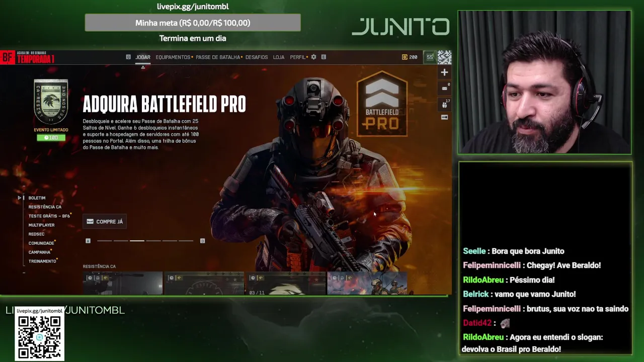Viewport: 644px width, 362px height.
Task: Open the second Resistência CA thumbnail card
Action: point(204,283)
